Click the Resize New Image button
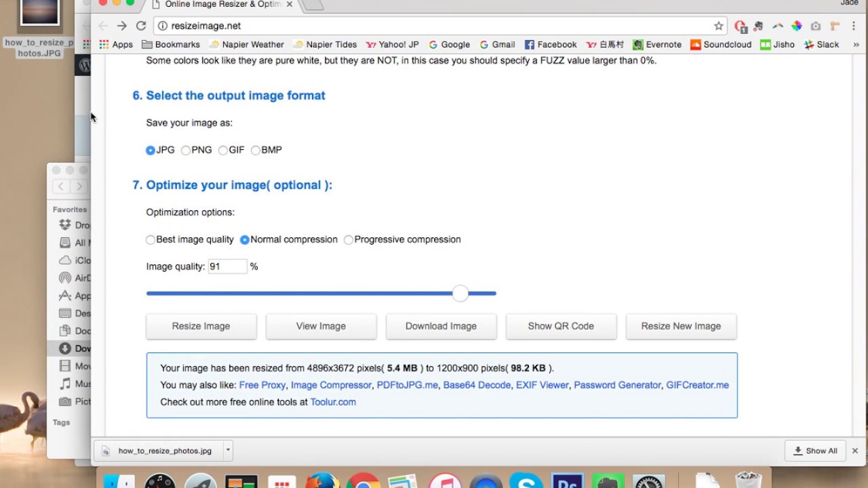The width and height of the screenshot is (868, 488). point(682,326)
